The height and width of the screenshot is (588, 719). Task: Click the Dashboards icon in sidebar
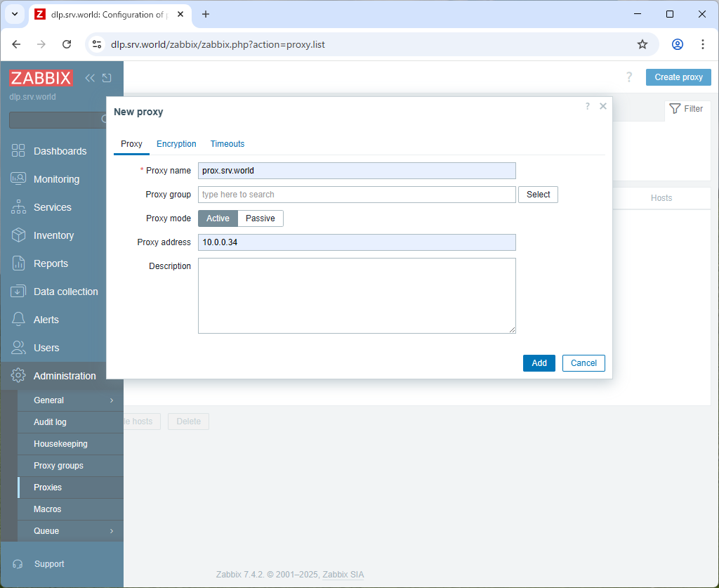click(x=18, y=151)
